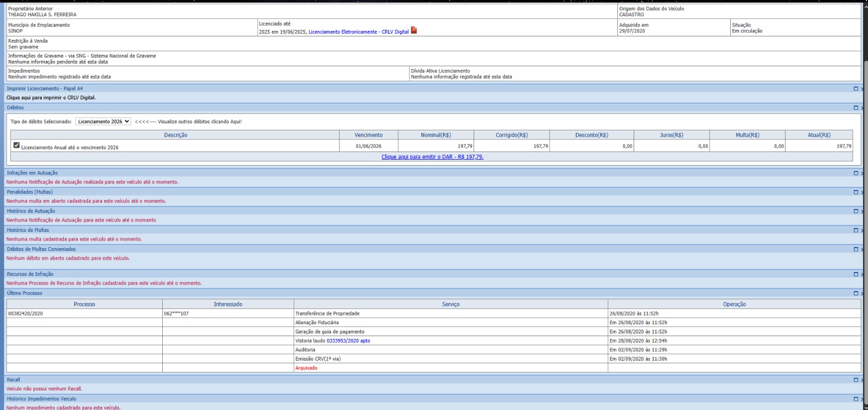Select the Vencimento column header
Screen dimensions: 868x410
(368, 135)
